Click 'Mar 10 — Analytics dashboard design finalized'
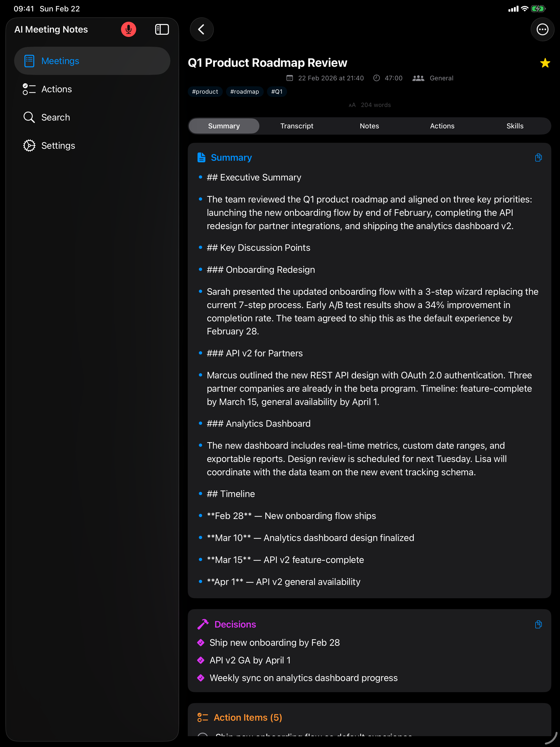 pyautogui.click(x=310, y=538)
